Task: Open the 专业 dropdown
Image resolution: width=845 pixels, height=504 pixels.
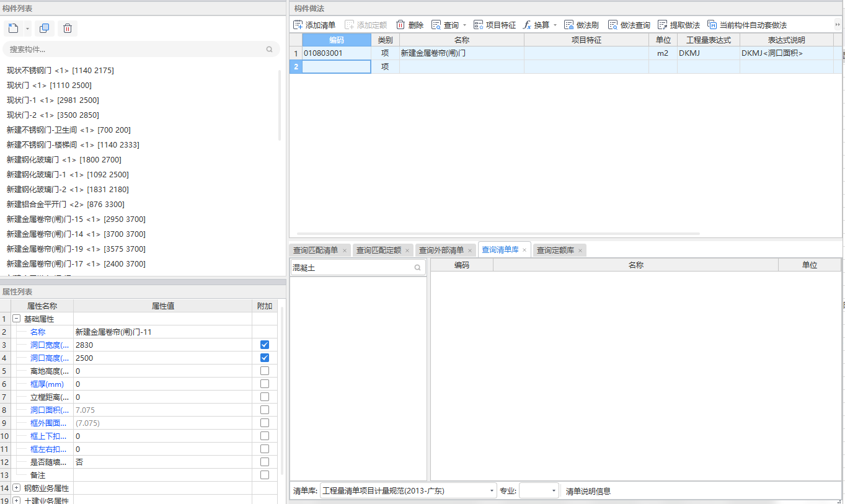Action: [x=539, y=490]
